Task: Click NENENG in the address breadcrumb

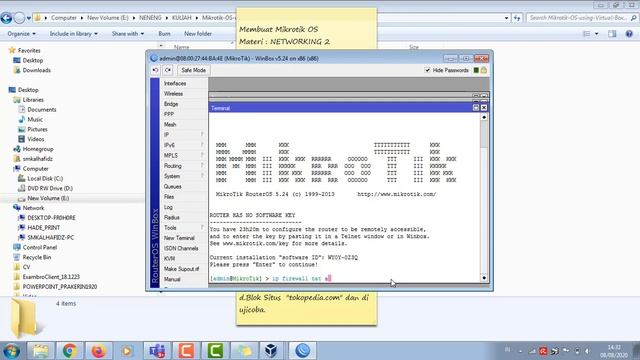Action: click(150, 18)
